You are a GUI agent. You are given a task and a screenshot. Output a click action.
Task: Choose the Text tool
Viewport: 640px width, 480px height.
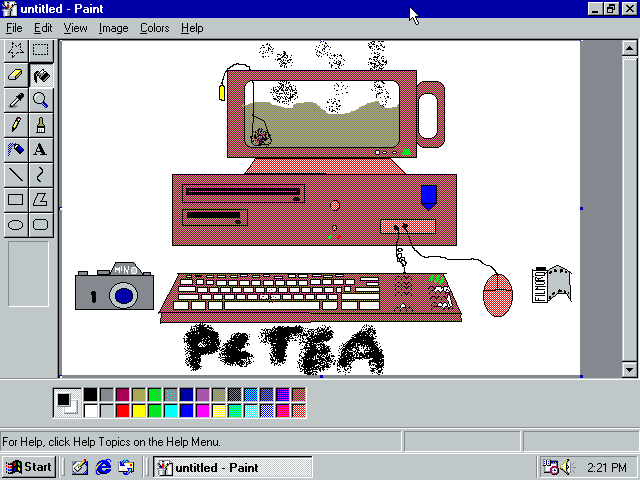[41, 150]
